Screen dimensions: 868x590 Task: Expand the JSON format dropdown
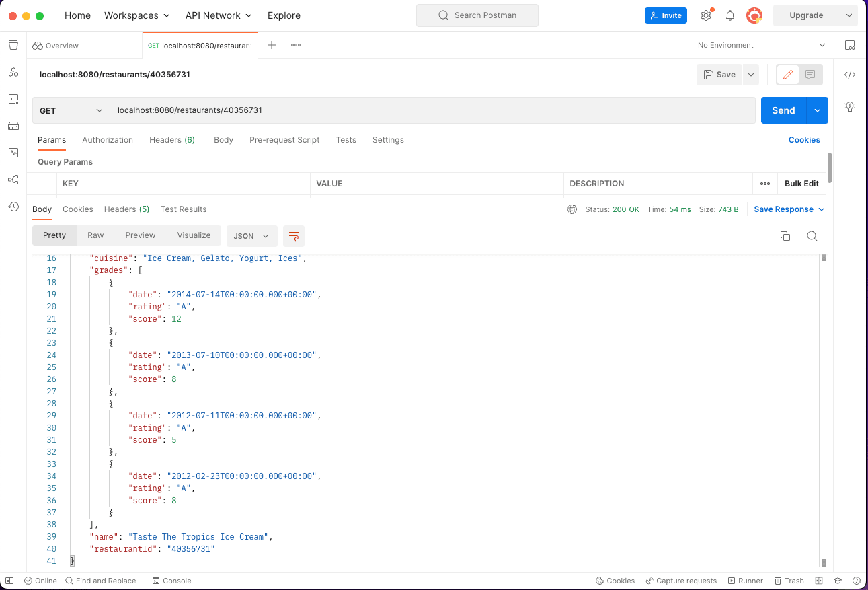coord(251,236)
